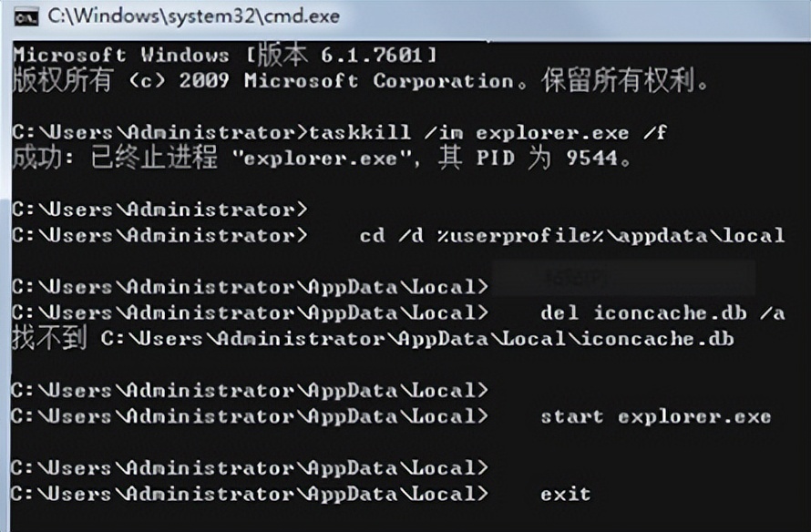Click the empty AppData\Local prompt above start explorer

(x=250, y=391)
